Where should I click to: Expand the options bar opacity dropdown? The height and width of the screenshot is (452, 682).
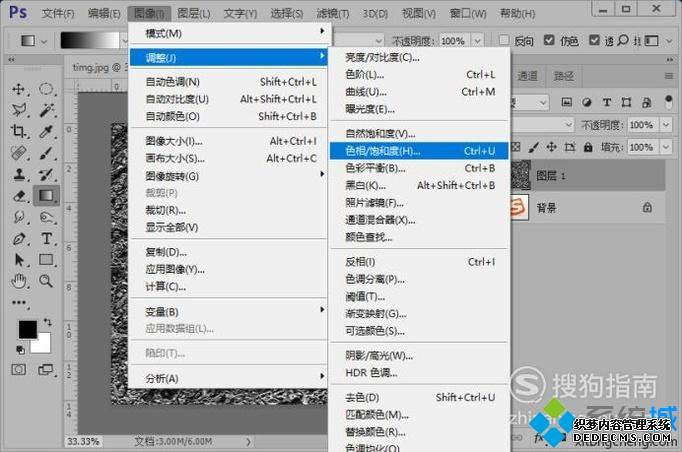point(478,41)
